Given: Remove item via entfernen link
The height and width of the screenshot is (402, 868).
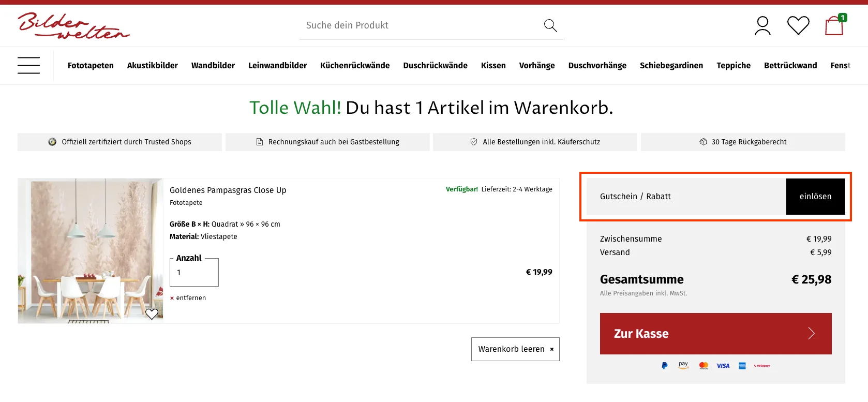Looking at the screenshot, I should tap(188, 298).
